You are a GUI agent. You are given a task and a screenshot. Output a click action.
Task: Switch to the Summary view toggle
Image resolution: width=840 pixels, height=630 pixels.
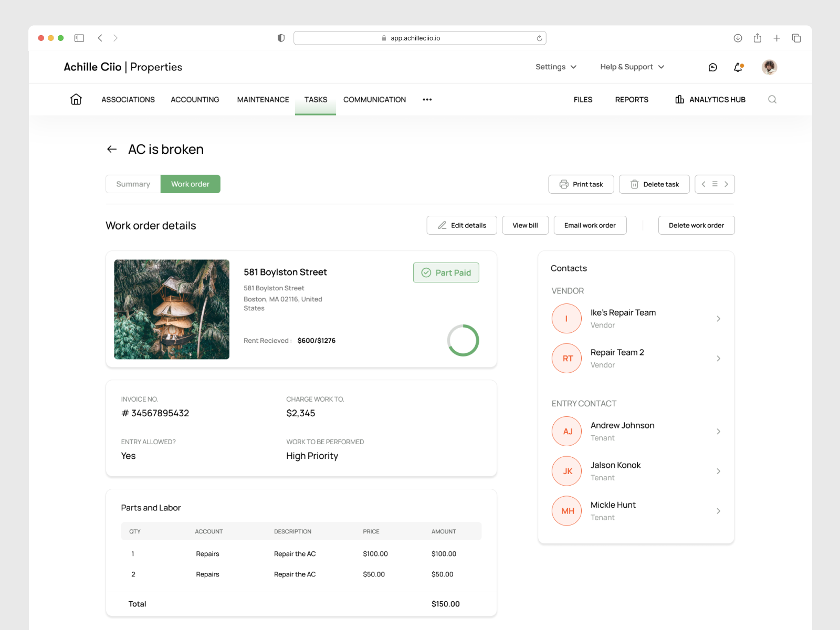click(x=133, y=184)
